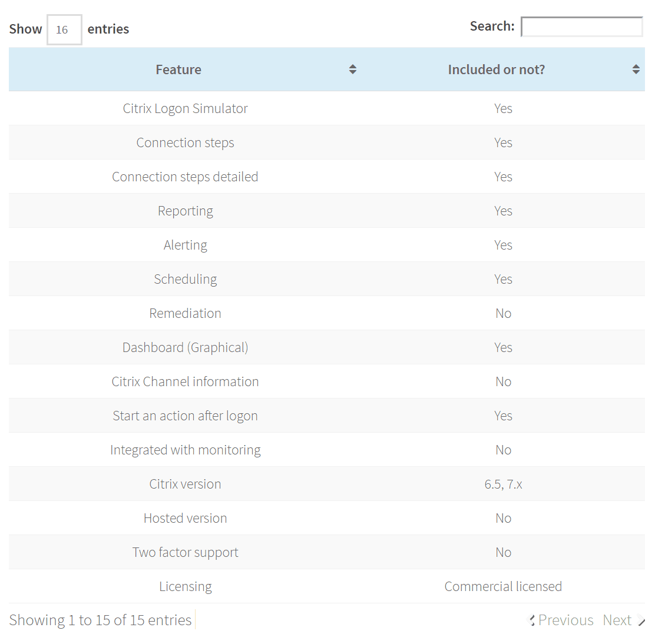Select the Reporting feature cell
This screenshot has width=665, height=644.
point(186,211)
